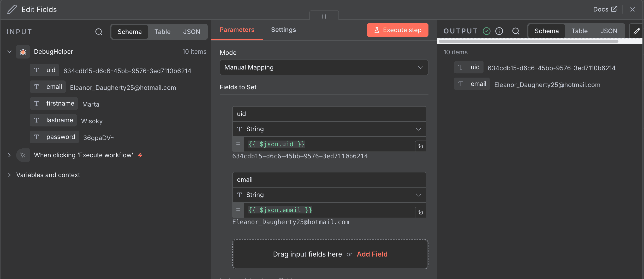The height and width of the screenshot is (279, 644).
Task: Open expression editor for uid value
Action: (420, 146)
